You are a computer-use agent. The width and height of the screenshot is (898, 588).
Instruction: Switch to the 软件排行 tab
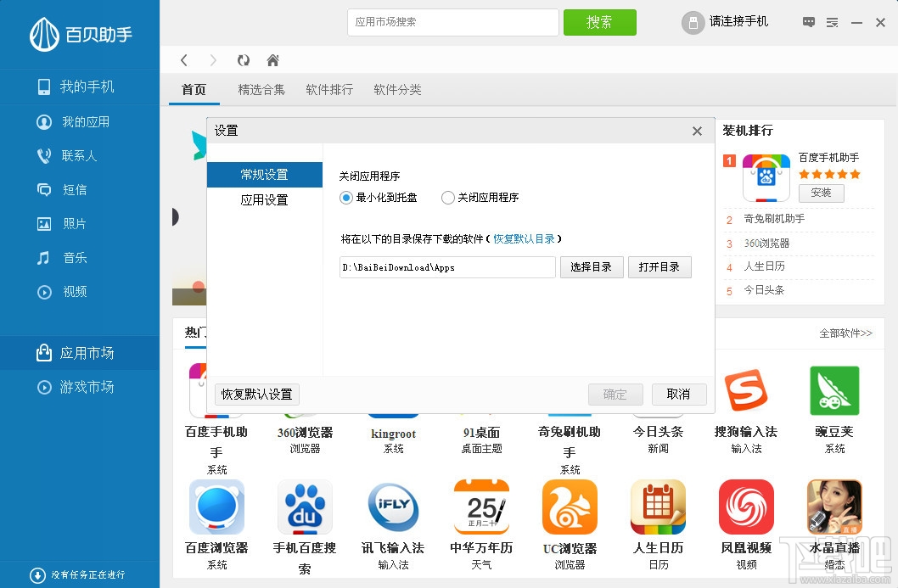pos(328,89)
